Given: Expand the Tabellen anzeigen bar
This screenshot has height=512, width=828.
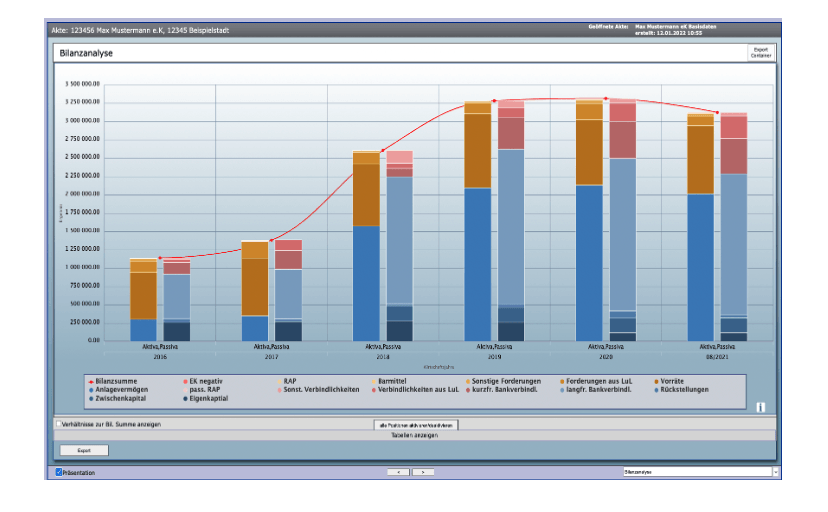Looking at the screenshot, I should 414,435.
